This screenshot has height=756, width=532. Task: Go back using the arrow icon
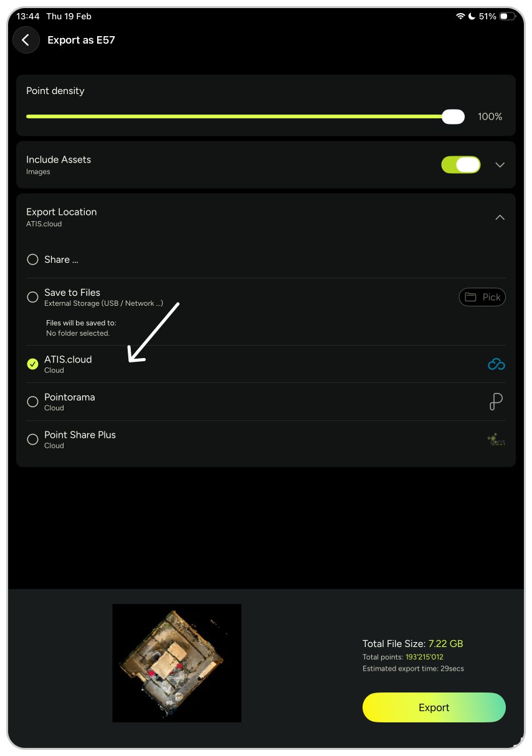pyautogui.click(x=26, y=40)
